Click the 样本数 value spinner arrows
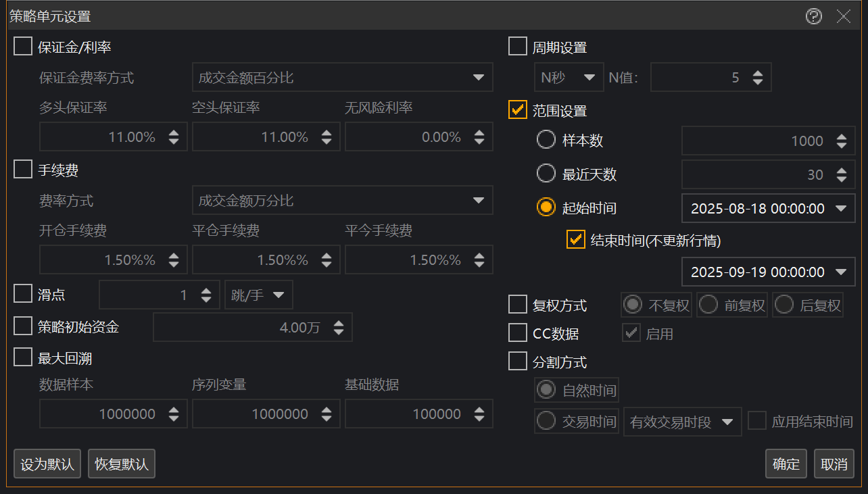 pyautogui.click(x=841, y=141)
